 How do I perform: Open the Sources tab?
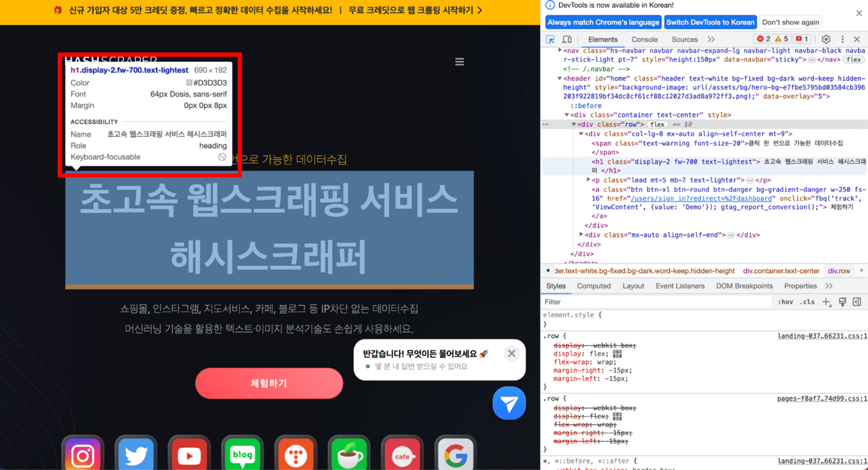point(684,39)
